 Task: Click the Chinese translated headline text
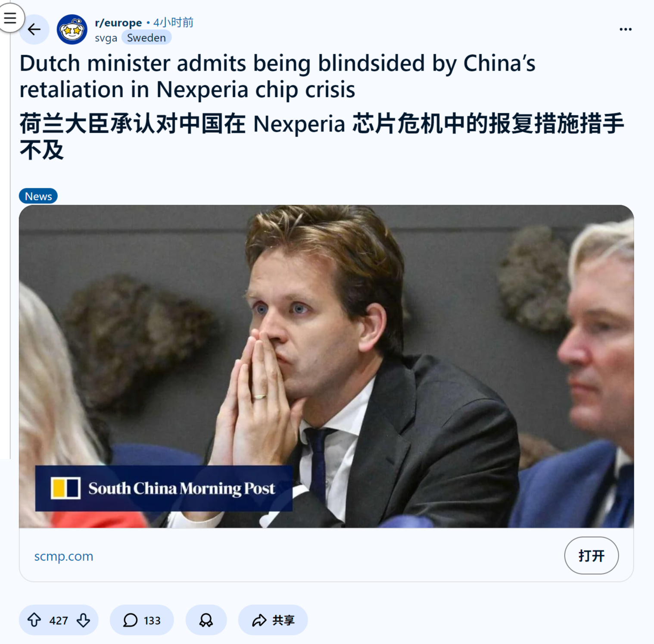tap(321, 136)
